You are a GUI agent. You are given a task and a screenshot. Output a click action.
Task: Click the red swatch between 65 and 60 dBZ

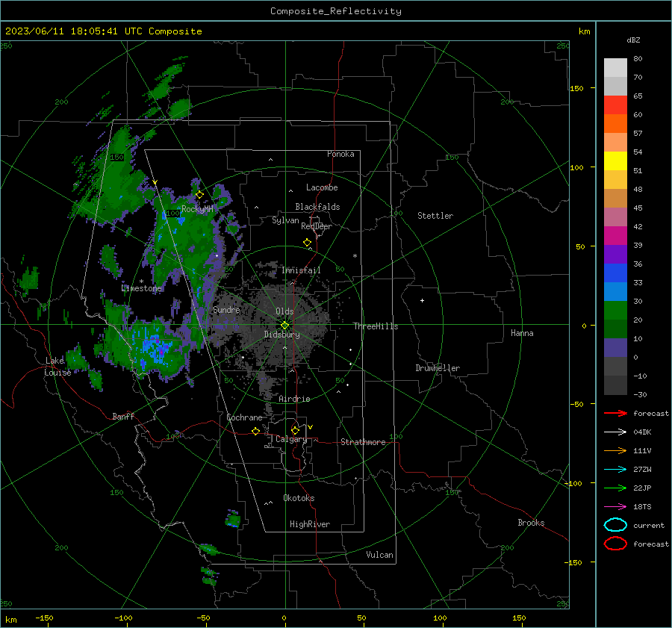tap(615, 105)
